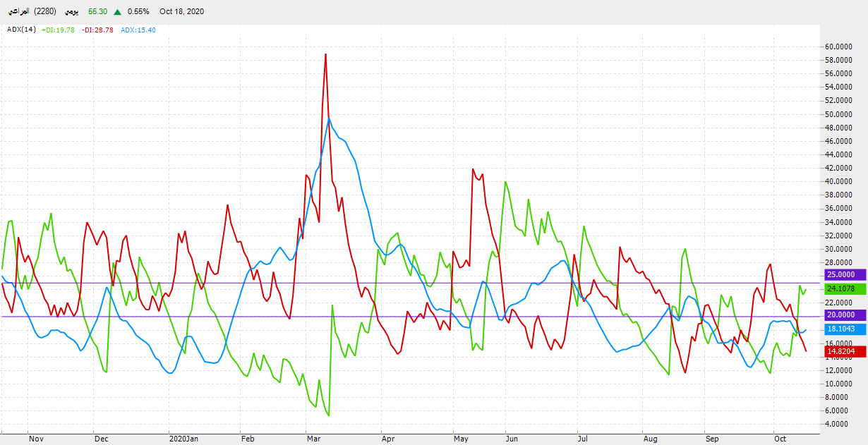Click the 0.55% percent change text
The width and height of the screenshot is (868, 445).
pos(138,12)
